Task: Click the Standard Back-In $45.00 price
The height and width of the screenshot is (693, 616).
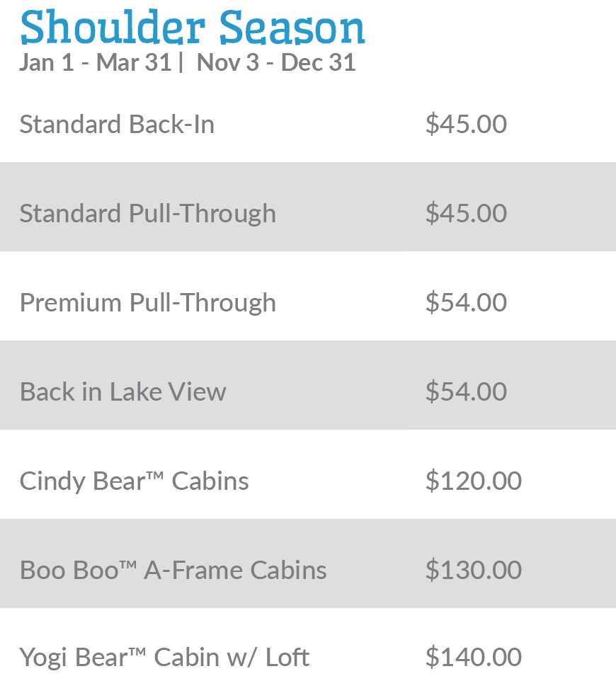Action: [466, 125]
